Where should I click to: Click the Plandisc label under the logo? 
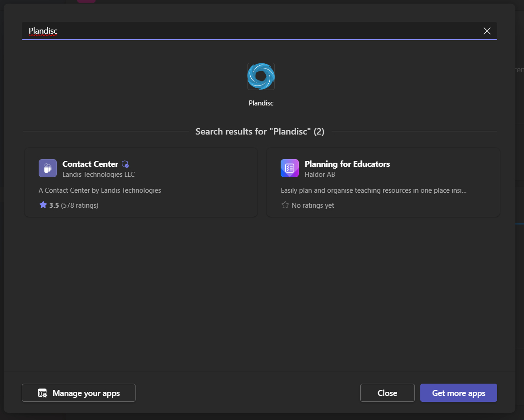point(261,103)
